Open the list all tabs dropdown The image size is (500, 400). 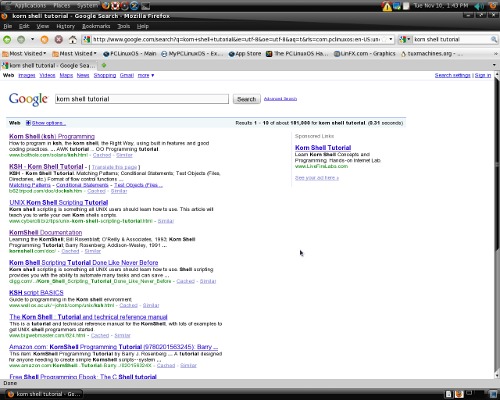pyautogui.click(x=494, y=65)
